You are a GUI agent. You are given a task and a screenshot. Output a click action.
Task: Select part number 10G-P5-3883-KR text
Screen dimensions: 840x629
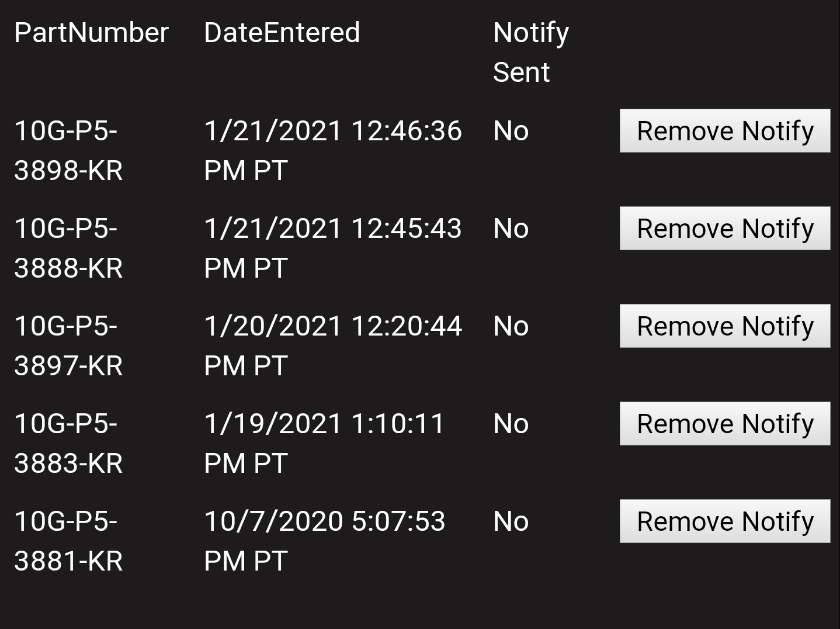point(68,443)
